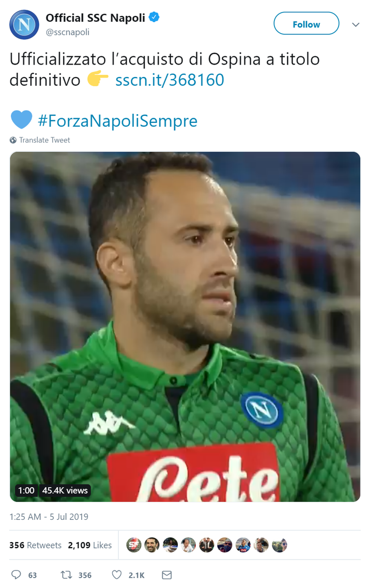367x588 pixels.
Task: Click the Official SSC Napoli display name
Action: click(95, 18)
